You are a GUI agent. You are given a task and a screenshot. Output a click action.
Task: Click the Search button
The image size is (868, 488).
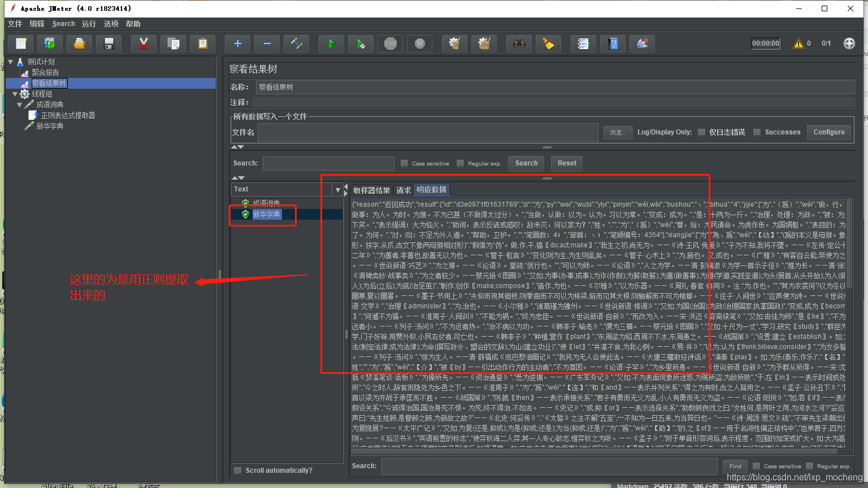(526, 163)
